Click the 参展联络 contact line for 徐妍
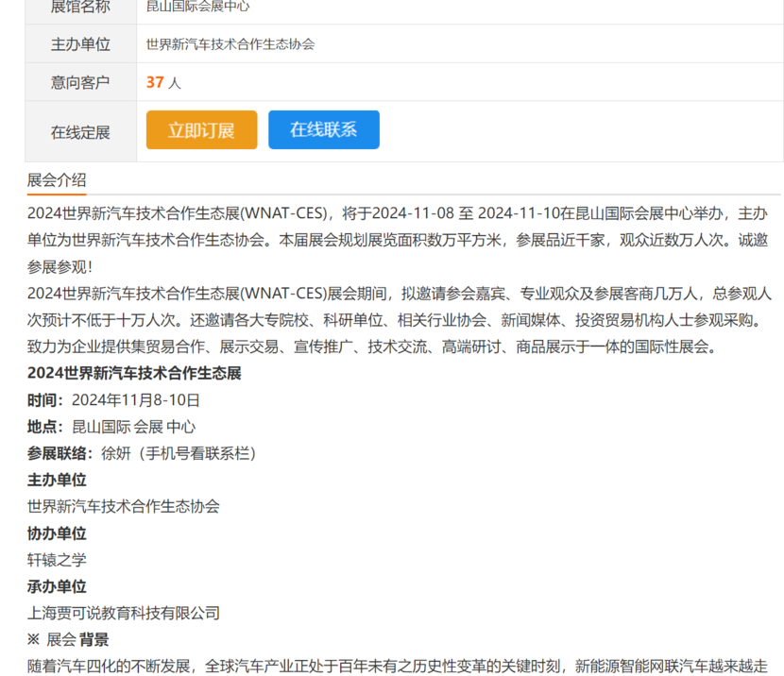Image resolution: width=784 pixels, height=676 pixels. (x=142, y=453)
